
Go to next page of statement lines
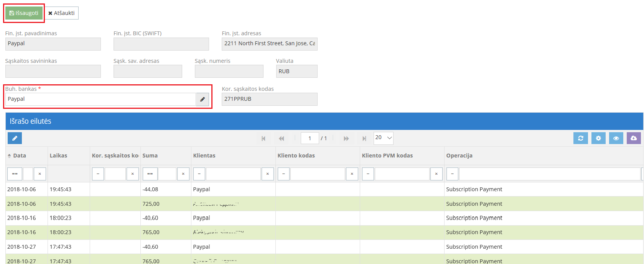[346, 138]
